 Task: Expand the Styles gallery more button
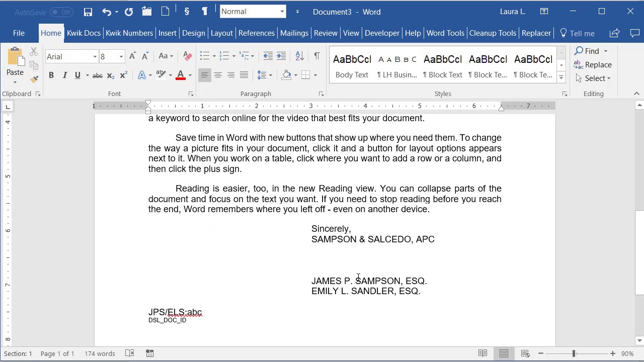(x=561, y=78)
